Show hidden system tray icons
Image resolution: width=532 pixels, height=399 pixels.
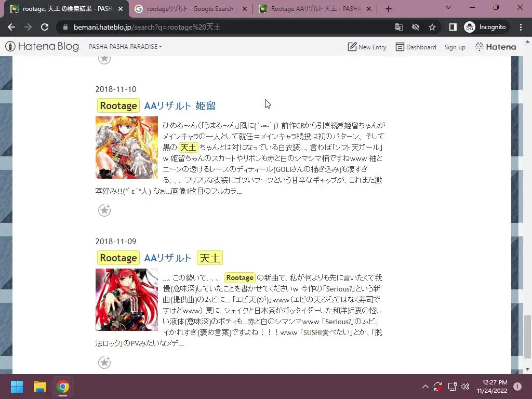coord(425,387)
